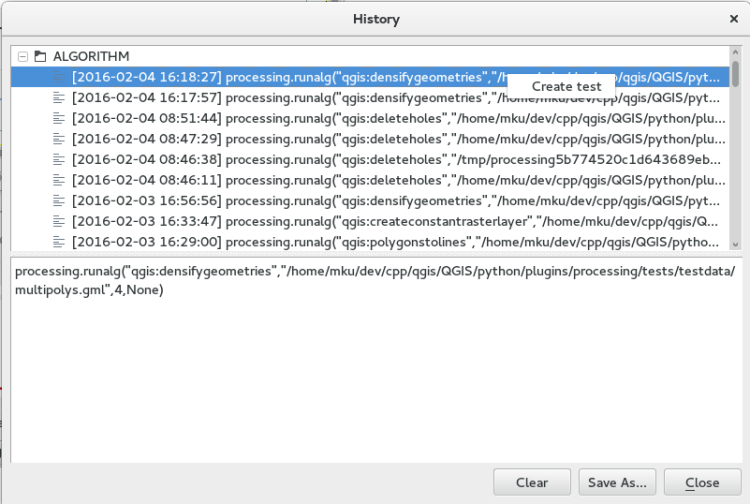Click the script icon beside 16:29:00 entry
750x504 pixels.
[x=58, y=241]
